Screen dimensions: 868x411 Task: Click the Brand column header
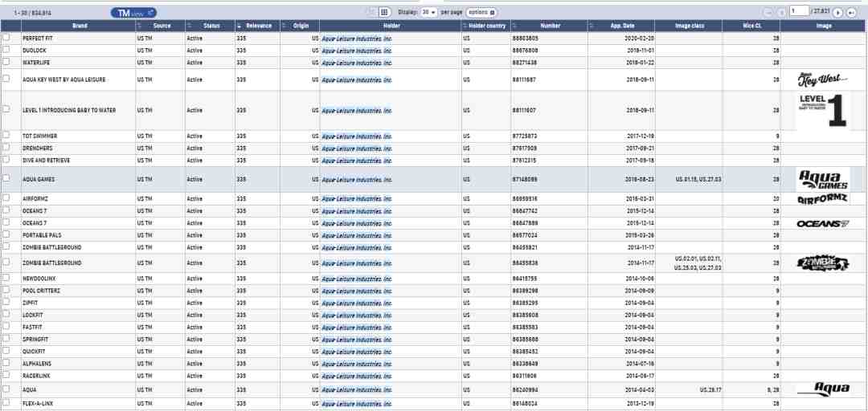coord(80,26)
